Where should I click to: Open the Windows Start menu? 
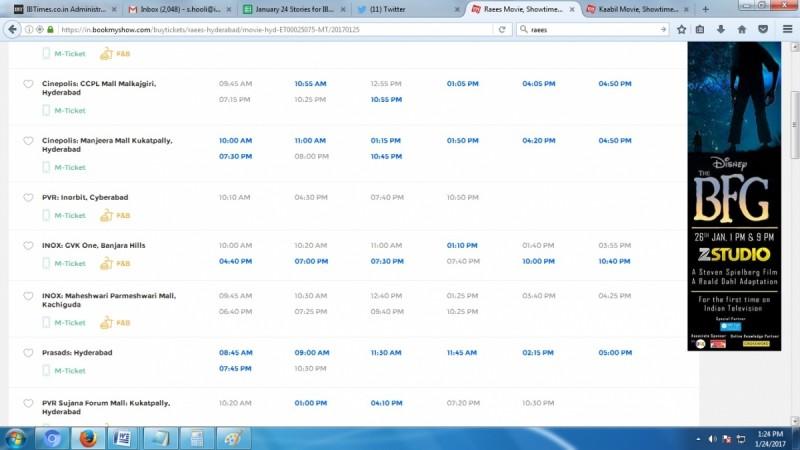coord(16,438)
